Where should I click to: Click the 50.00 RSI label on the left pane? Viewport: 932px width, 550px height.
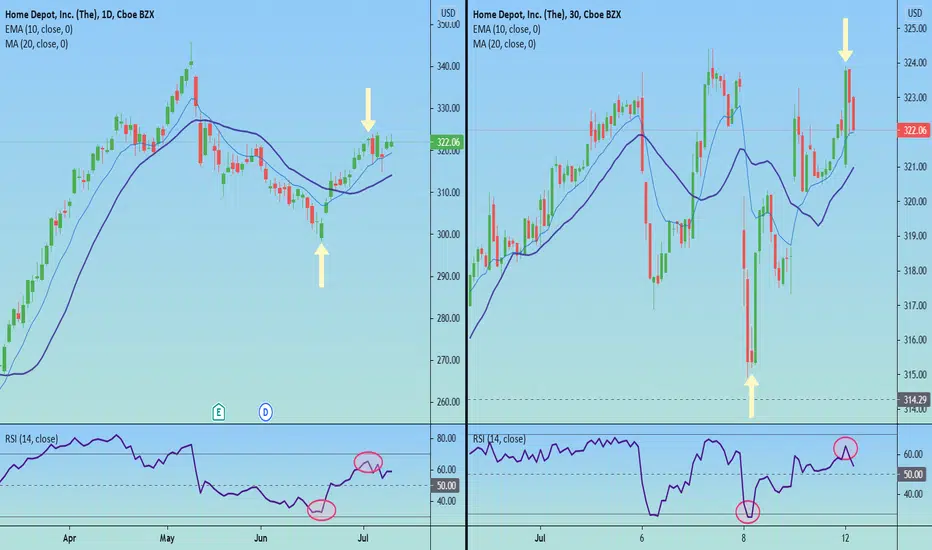(446, 486)
